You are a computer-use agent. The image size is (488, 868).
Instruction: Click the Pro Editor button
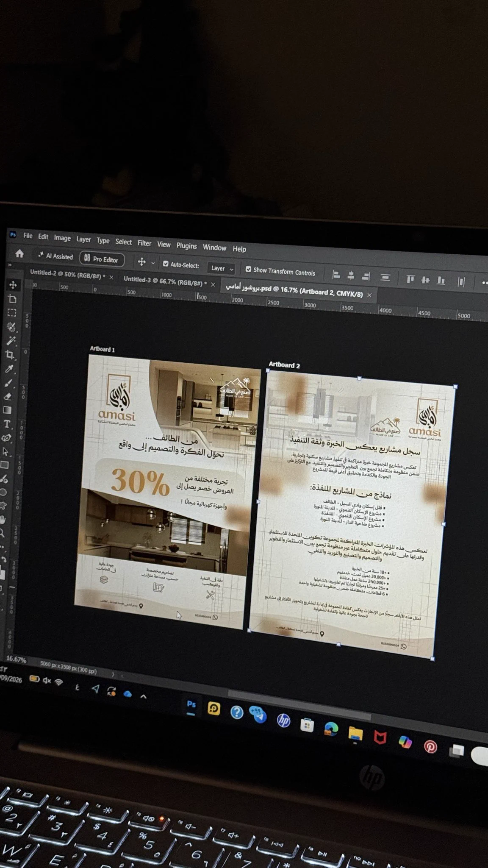pos(102,259)
